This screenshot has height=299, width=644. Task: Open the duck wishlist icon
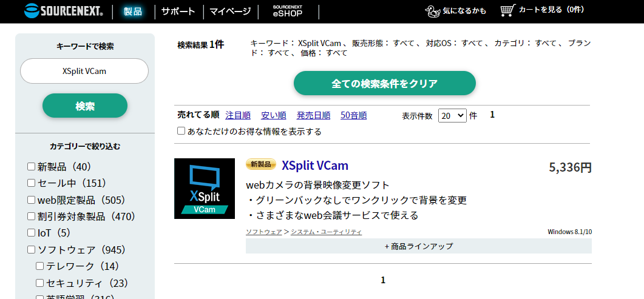[433, 11]
